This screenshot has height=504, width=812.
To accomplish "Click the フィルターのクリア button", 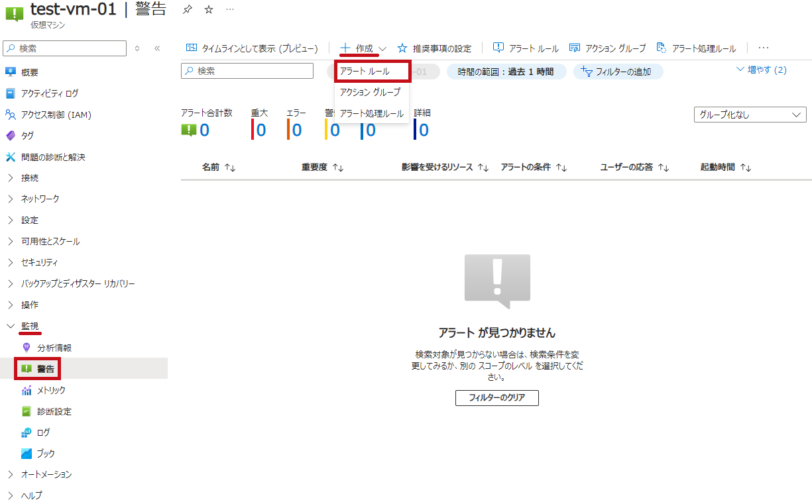I will [496, 397].
